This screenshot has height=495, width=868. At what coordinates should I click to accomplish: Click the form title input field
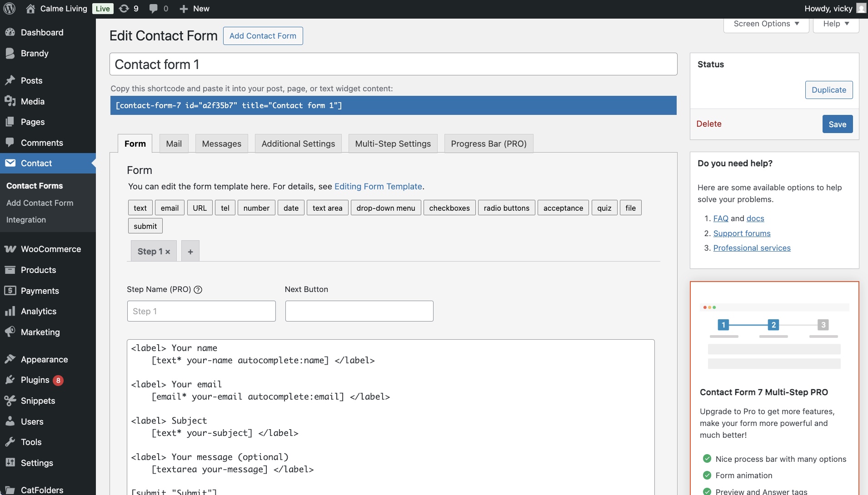click(x=393, y=64)
